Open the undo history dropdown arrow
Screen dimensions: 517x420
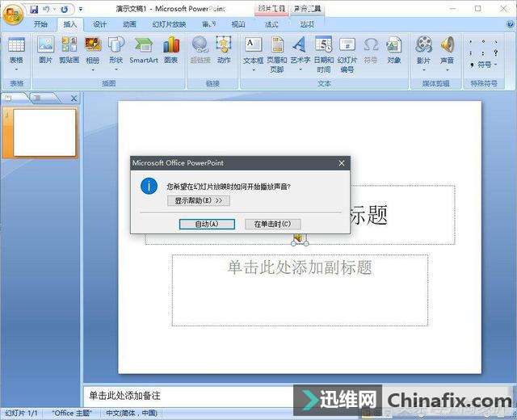pos(54,9)
